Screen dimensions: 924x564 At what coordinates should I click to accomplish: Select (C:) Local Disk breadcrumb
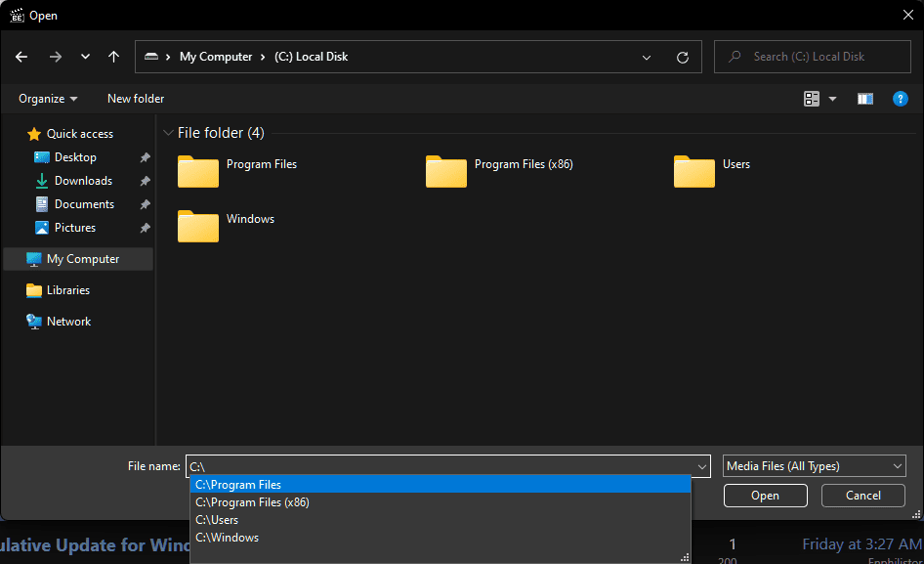pos(312,57)
